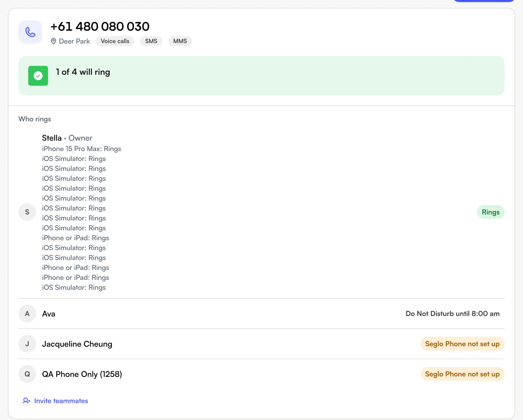Click the MMS capability tag
This screenshot has height=420, width=523.
pyautogui.click(x=180, y=41)
